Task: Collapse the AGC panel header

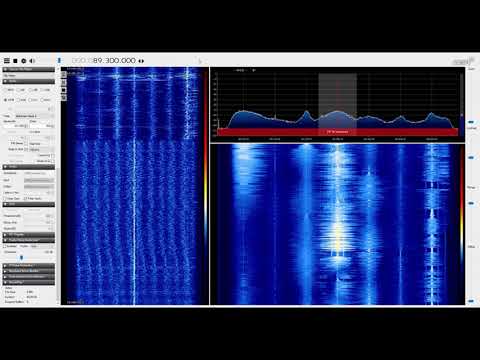Action: [x=29, y=204]
